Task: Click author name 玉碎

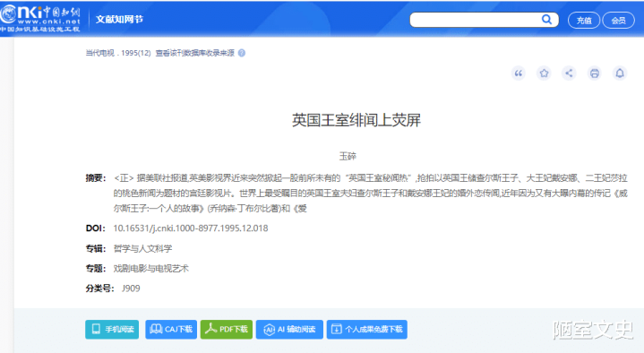Action: [348, 156]
